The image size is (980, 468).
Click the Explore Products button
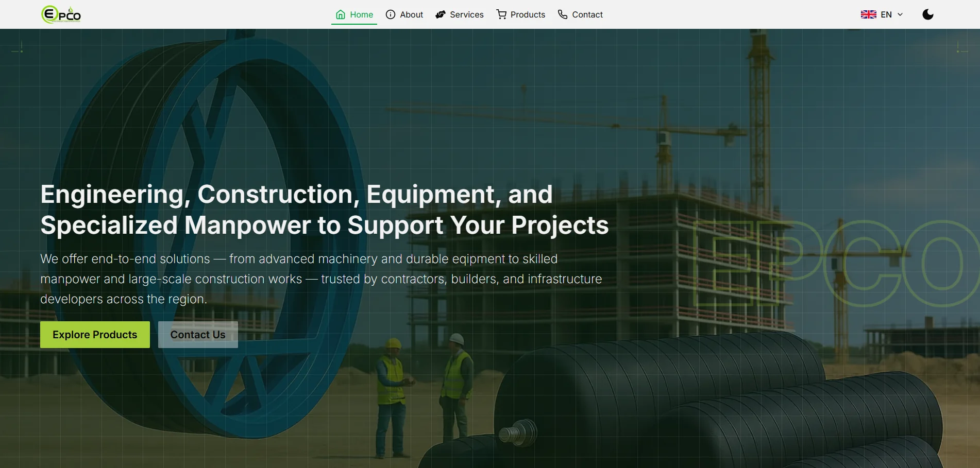[x=95, y=335]
